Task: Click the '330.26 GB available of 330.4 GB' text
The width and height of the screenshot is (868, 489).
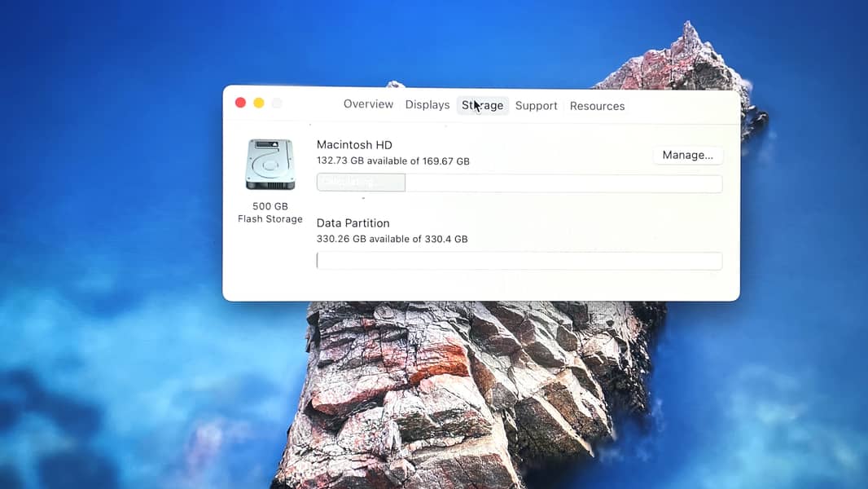Action: [392, 240]
